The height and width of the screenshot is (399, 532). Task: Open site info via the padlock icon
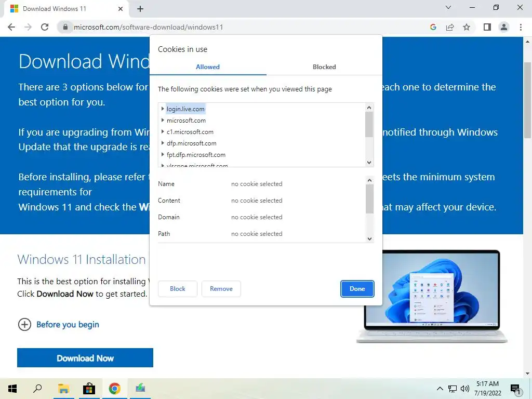point(65,27)
